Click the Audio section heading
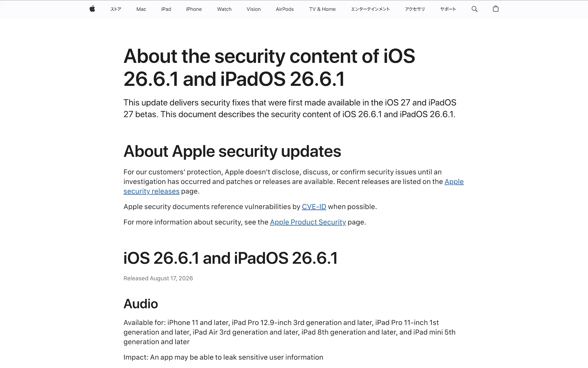 point(141,304)
